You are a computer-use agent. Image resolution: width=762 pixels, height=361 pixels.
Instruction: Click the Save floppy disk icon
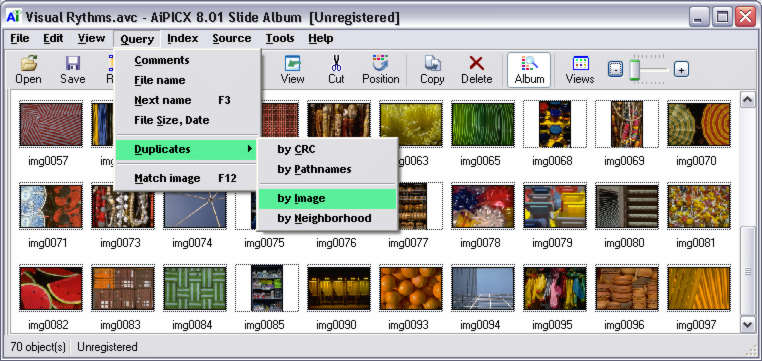(x=72, y=63)
